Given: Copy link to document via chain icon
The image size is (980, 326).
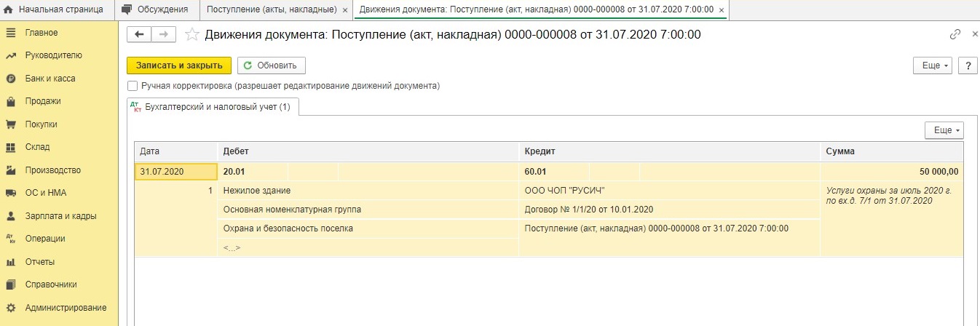Looking at the screenshot, I should pos(955,34).
